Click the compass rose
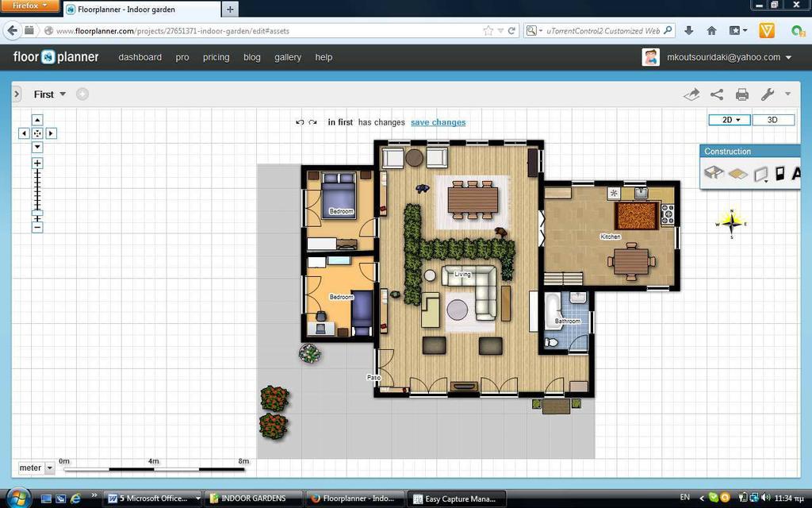This screenshot has width=812, height=508. coord(731,224)
